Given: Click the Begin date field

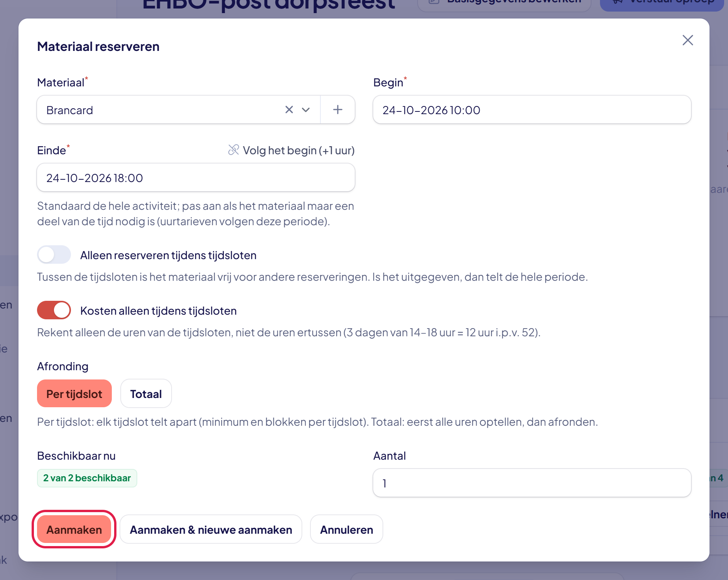Looking at the screenshot, I should tap(532, 110).
